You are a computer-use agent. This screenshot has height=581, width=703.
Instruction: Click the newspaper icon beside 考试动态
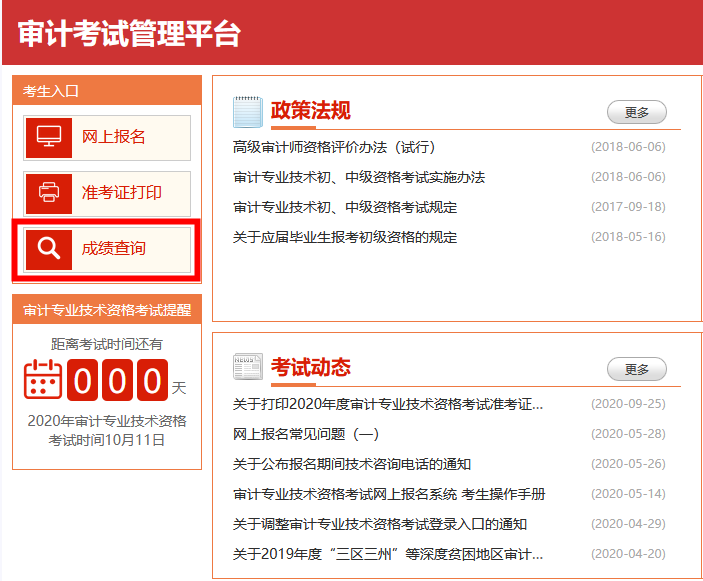pos(247,367)
